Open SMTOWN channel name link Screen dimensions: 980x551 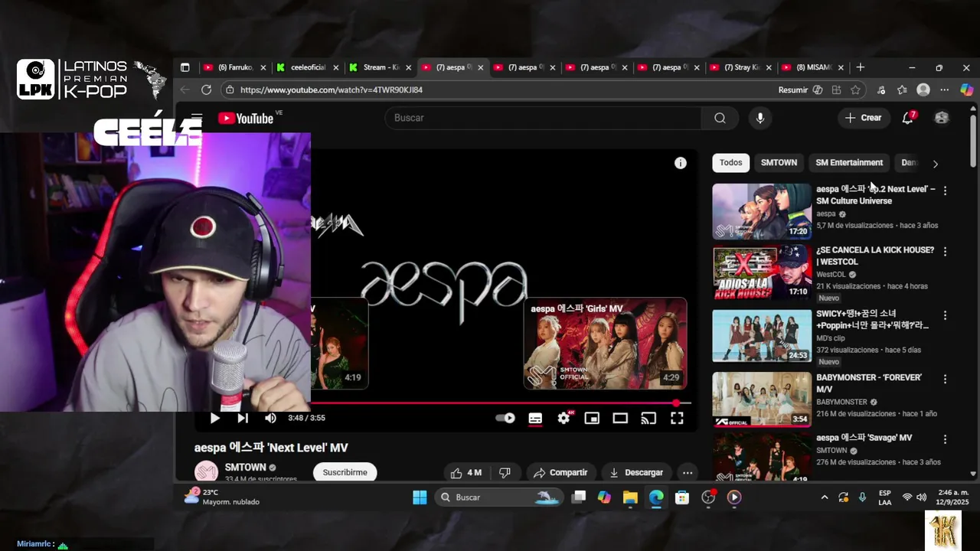click(x=245, y=468)
